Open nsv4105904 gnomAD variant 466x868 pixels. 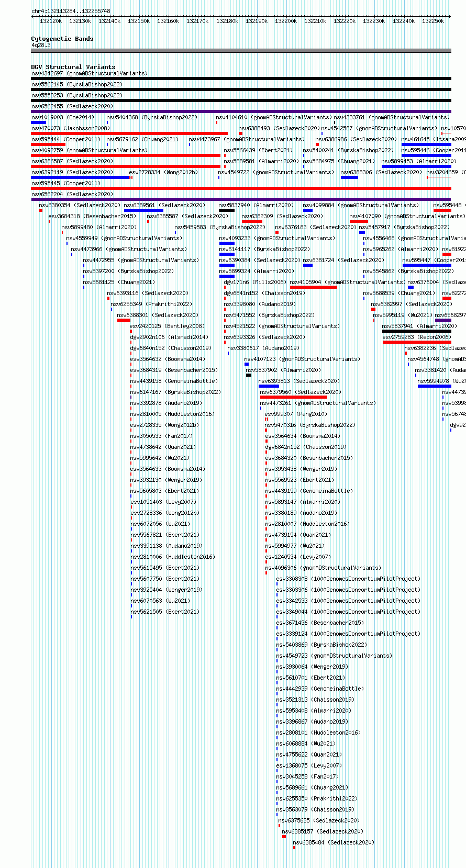[348, 282]
